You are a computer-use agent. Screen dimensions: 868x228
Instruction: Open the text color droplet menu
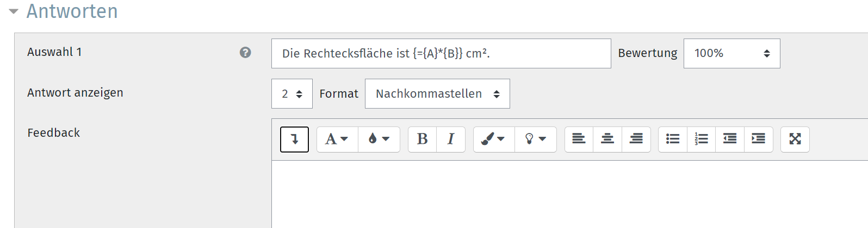pos(379,140)
